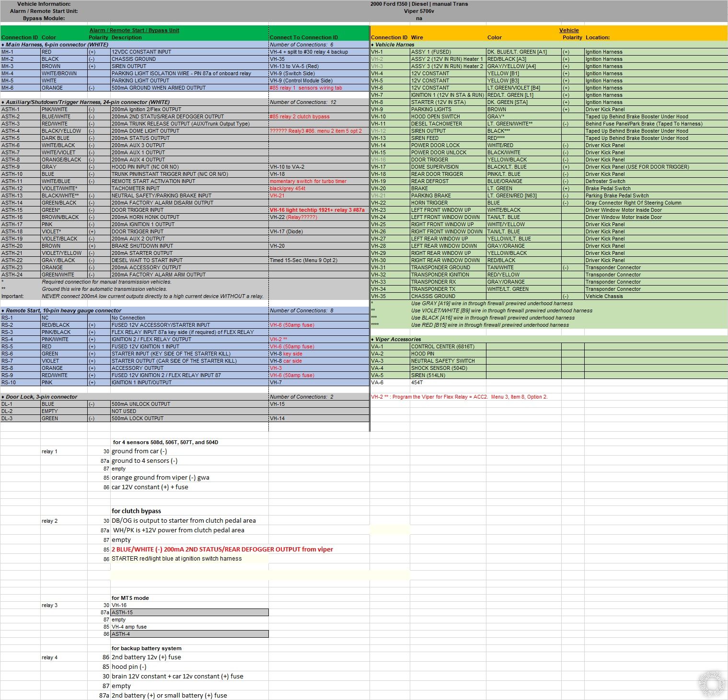
Task: Click 'ASSY 1 (FUSED)' wire cell
Action: pyautogui.click(x=448, y=52)
